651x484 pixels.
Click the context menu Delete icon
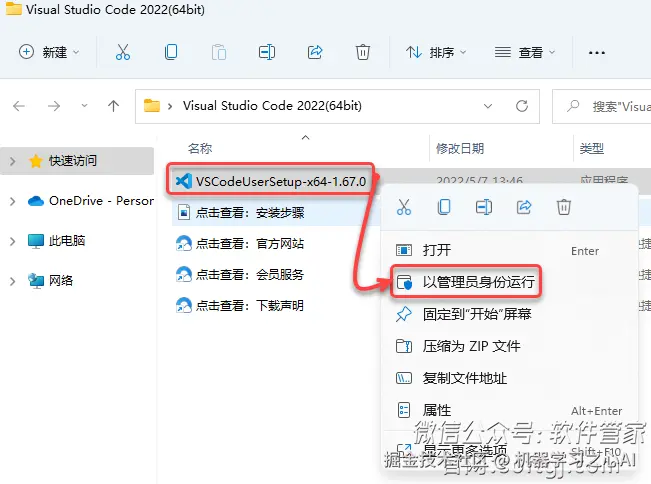click(564, 207)
